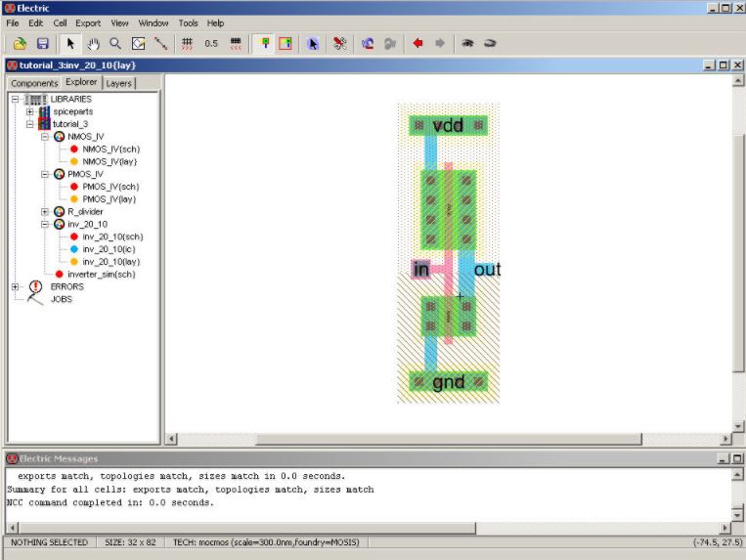This screenshot has height=560, width=746.
Task: Select the Pan hand tool
Action: coord(93,43)
